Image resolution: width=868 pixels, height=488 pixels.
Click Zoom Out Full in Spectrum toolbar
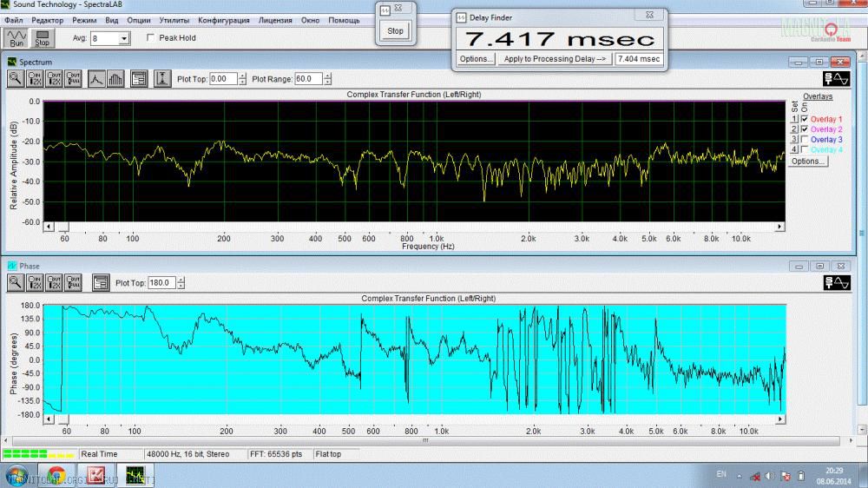pyautogui.click(x=73, y=79)
